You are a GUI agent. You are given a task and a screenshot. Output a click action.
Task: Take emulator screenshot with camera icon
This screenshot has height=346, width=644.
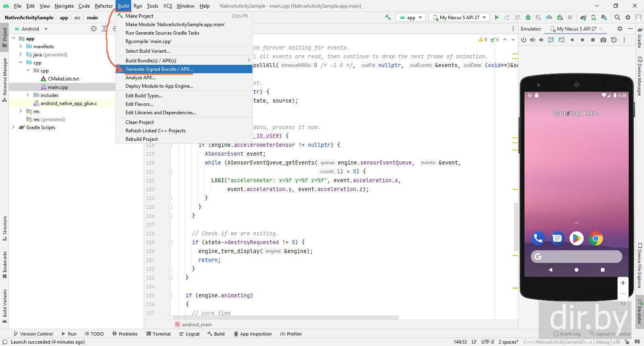(x=603, y=40)
